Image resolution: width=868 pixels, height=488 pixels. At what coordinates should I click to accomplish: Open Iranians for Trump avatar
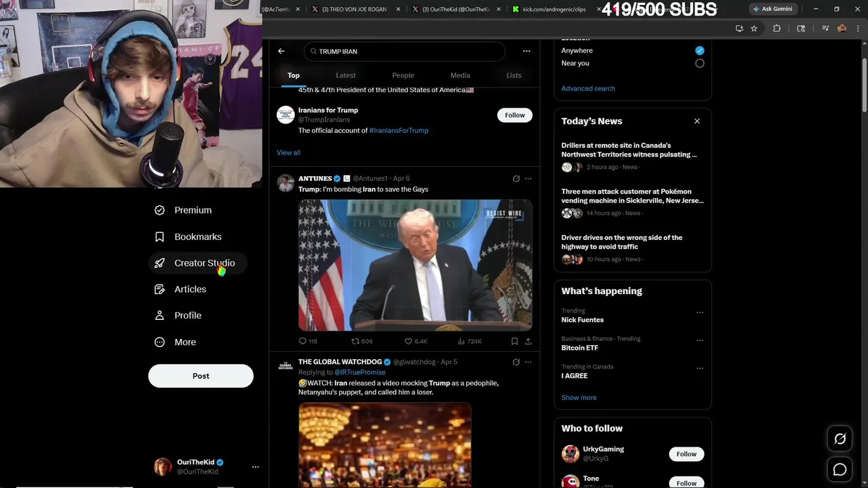pos(285,115)
